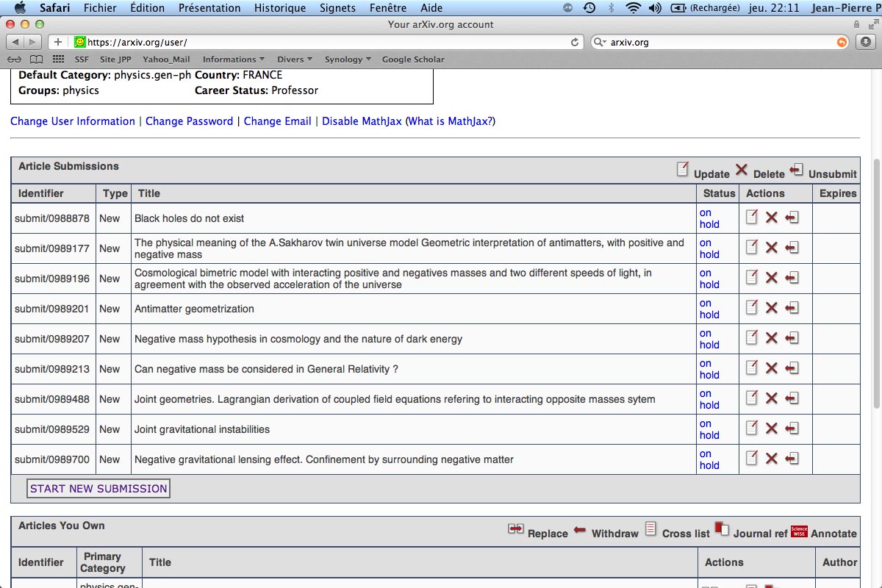Click update icon for 'Black holes do not exist'
This screenshot has width=882, height=588.
tap(751, 218)
